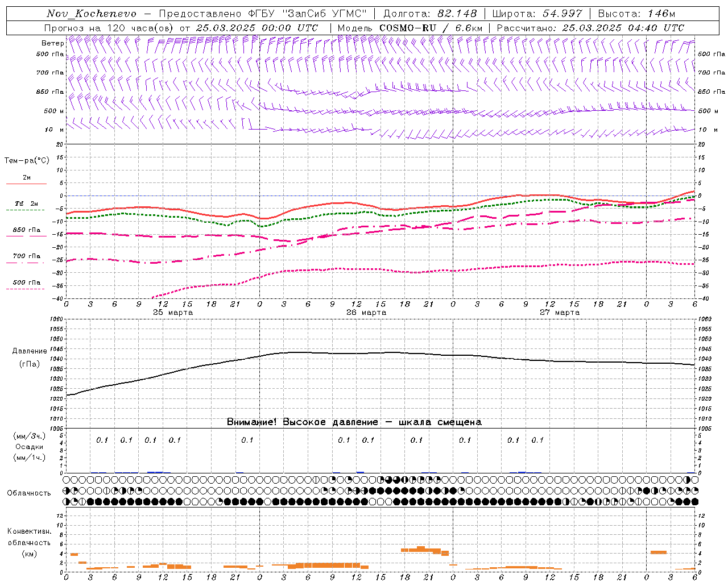The width and height of the screenshot is (728, 582).
Task: Click the '2м' temperature legend label
Action: (27, 177)
